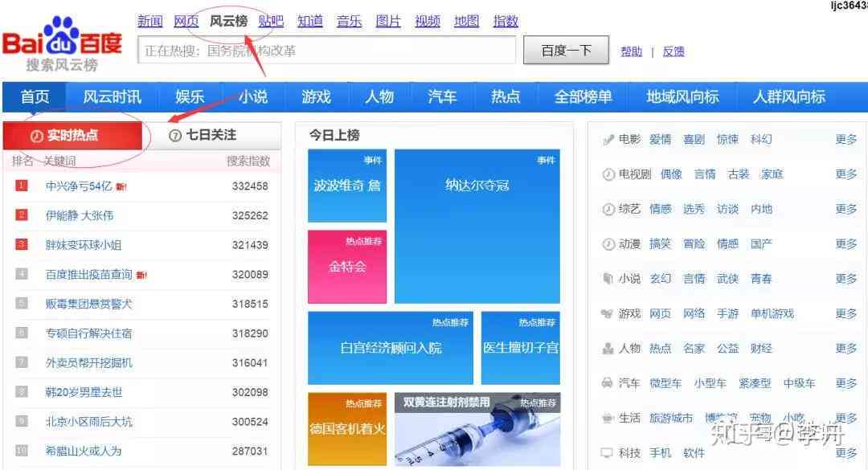Open hot keyword 北京小区雨后大坑

click(89, 421)
